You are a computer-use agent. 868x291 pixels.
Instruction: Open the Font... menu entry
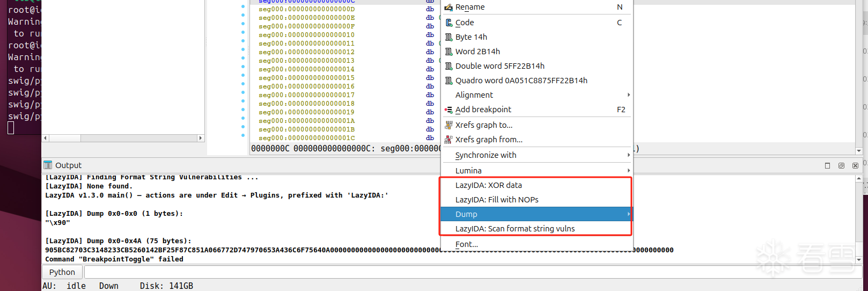536,244
